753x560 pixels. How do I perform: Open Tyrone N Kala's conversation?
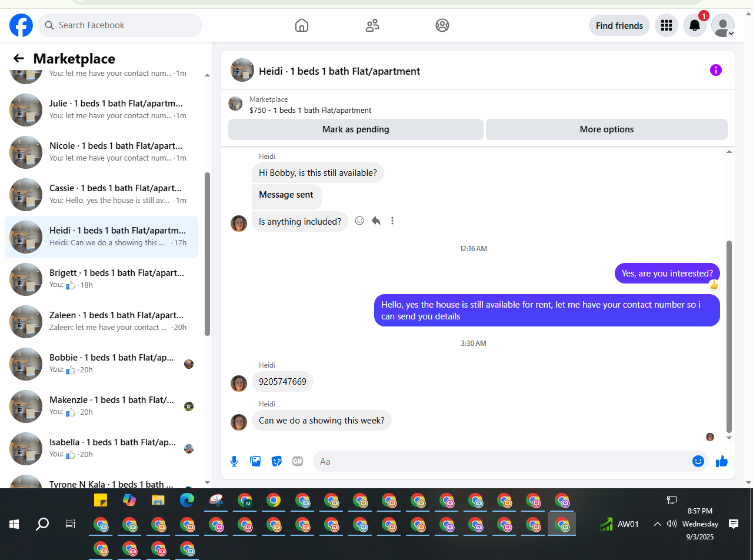point(101,480)
